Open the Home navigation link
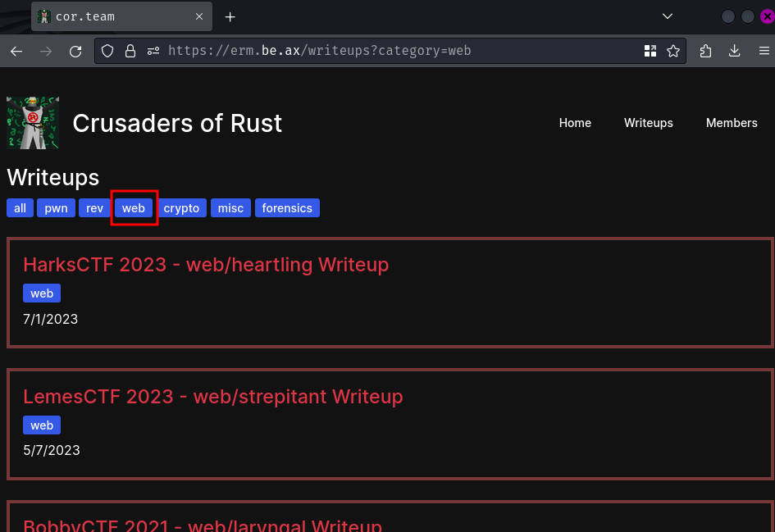 575,123
